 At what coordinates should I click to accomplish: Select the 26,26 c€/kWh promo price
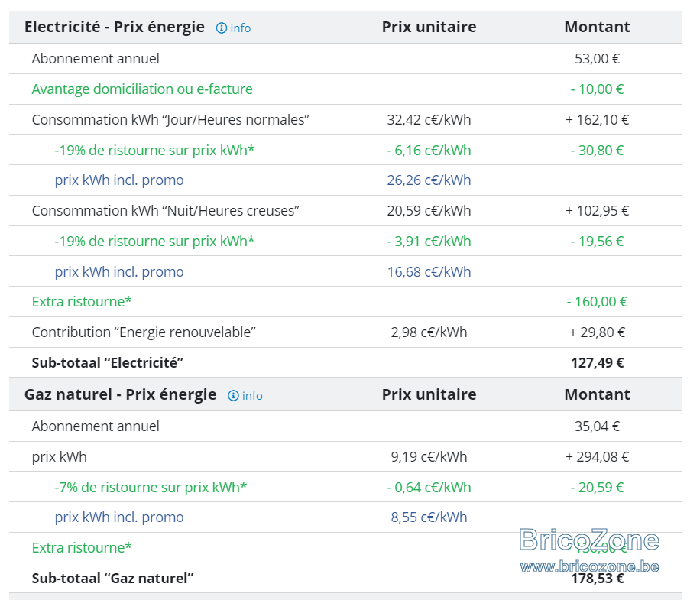tap(429, 180)
